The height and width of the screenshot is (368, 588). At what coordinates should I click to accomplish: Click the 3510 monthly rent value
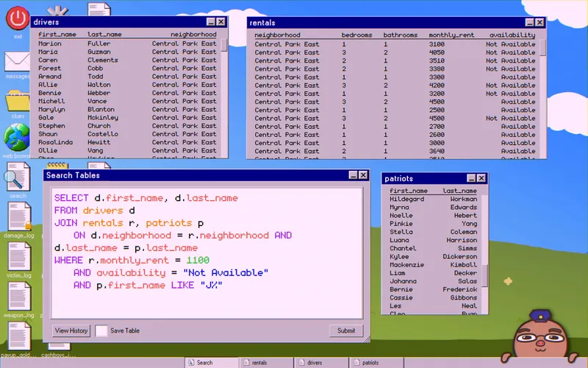(x=437, y=61)
